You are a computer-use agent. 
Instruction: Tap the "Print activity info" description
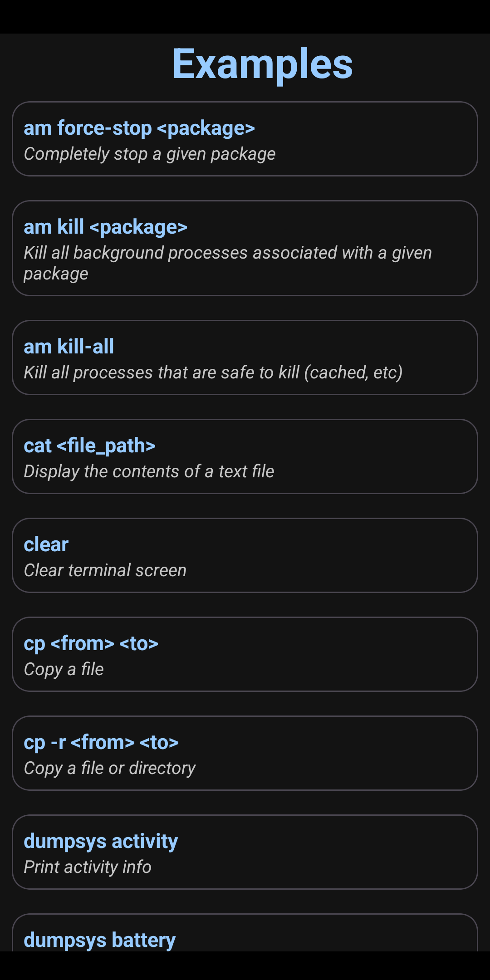click(87, 867)
